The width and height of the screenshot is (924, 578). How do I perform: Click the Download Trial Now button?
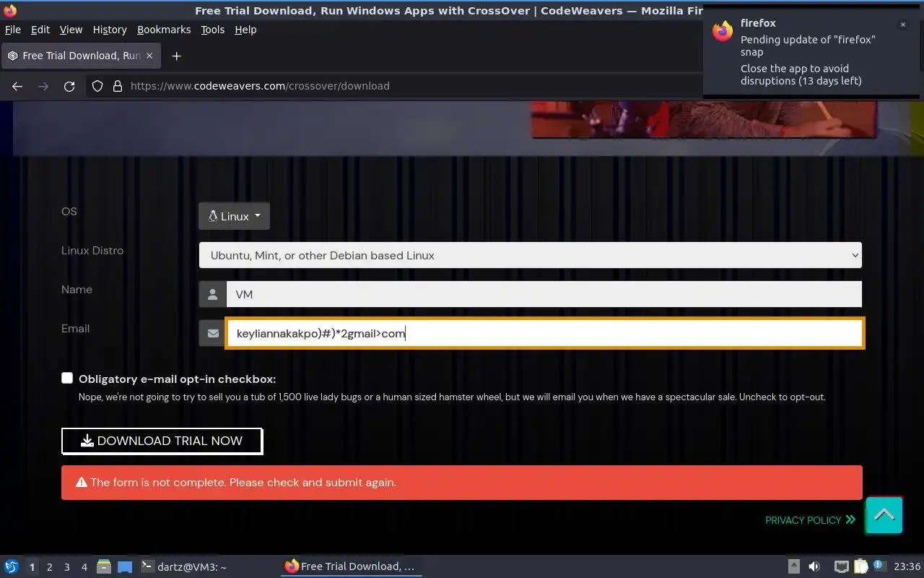162,441
